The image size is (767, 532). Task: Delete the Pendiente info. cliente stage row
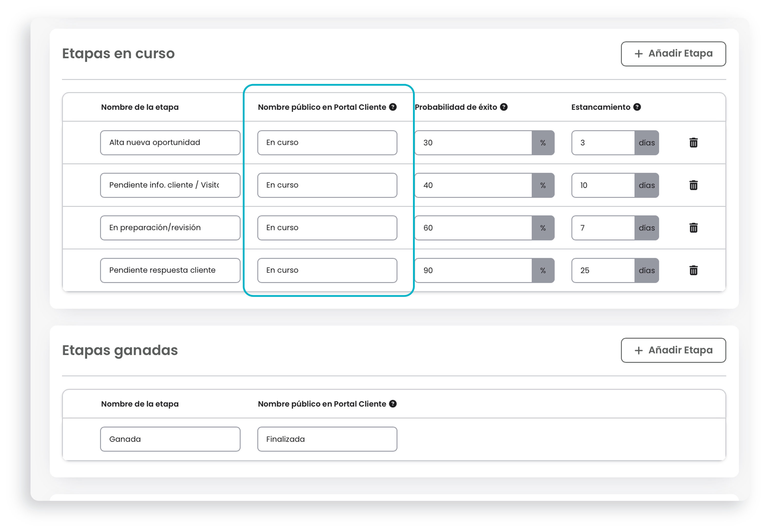tap(693, 185)
